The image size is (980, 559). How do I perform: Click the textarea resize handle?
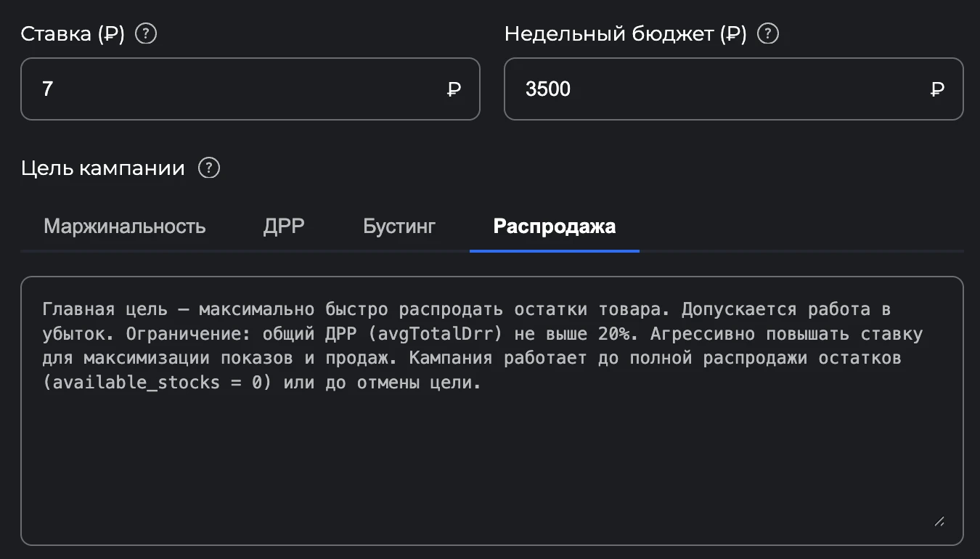[x=939, y=521]
